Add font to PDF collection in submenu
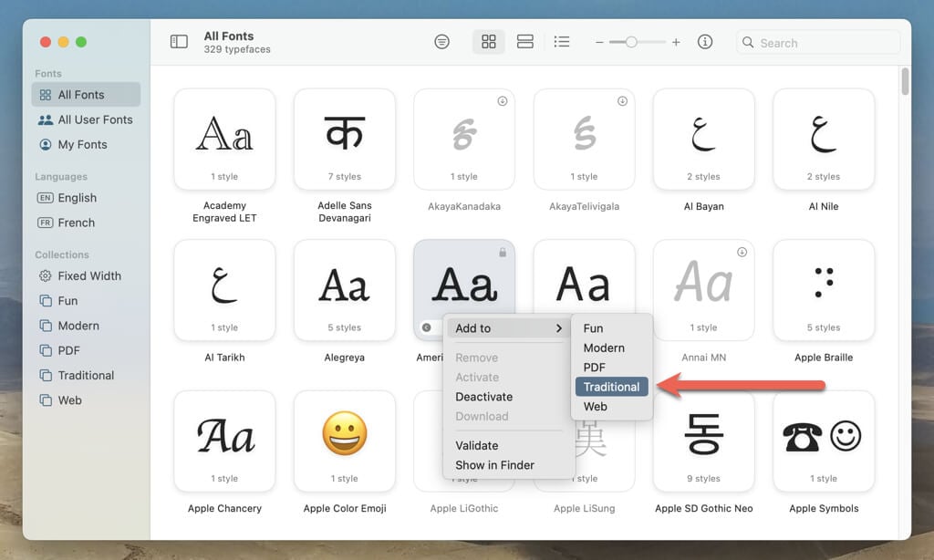 (x=612, y=368)
